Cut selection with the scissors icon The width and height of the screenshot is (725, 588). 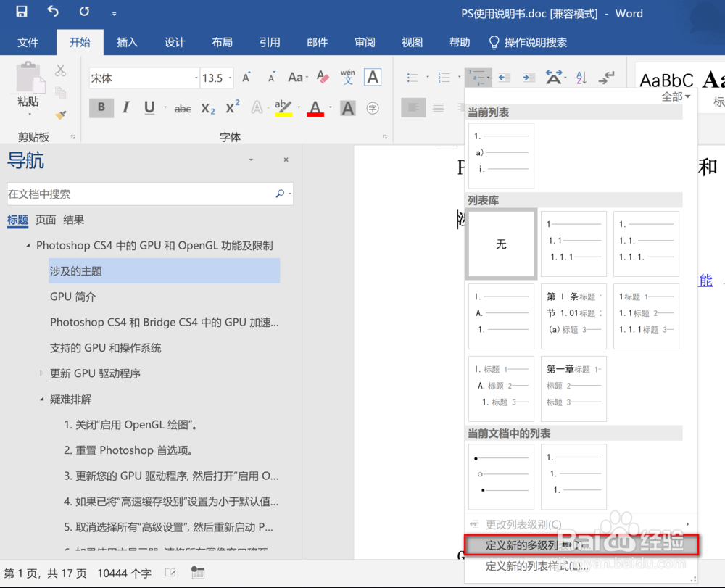[61, 71]
